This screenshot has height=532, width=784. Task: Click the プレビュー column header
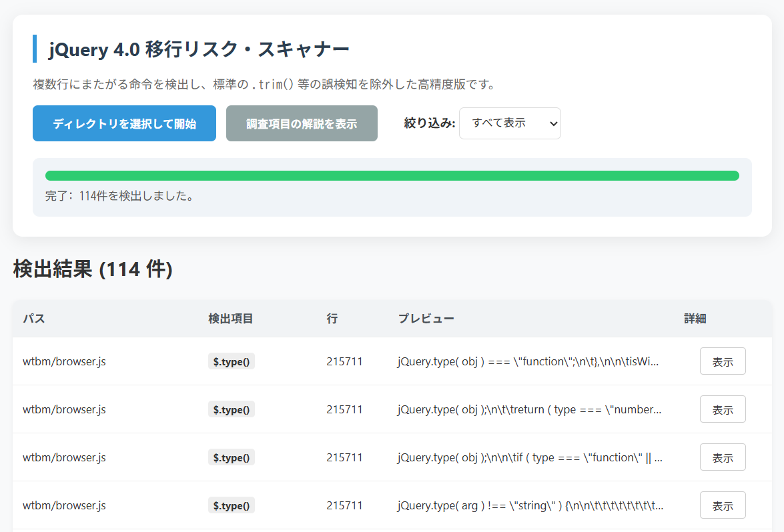[426, 319]
